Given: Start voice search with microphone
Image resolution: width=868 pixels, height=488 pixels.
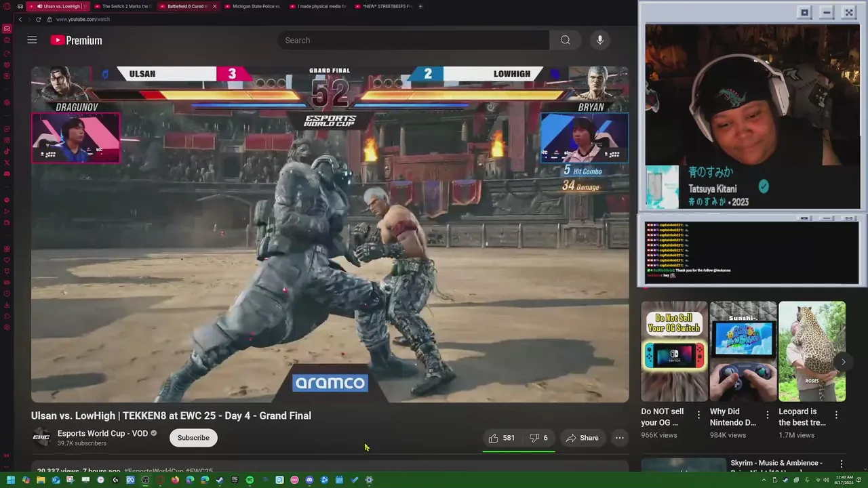Looking at the screenshot, I should [x=599, y=40].
